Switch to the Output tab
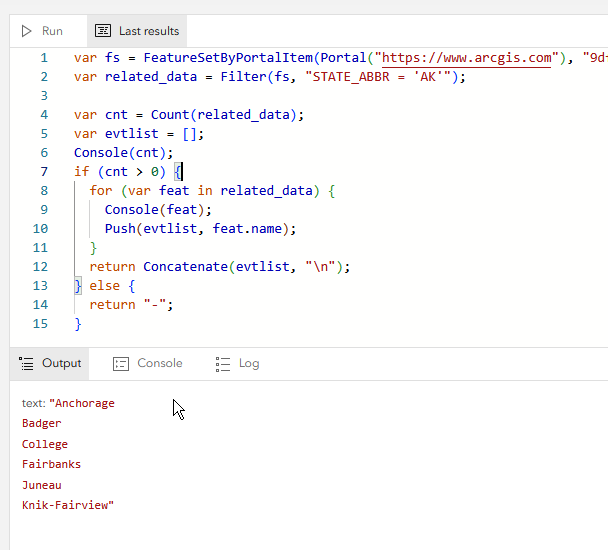 (x=50, y=363)
